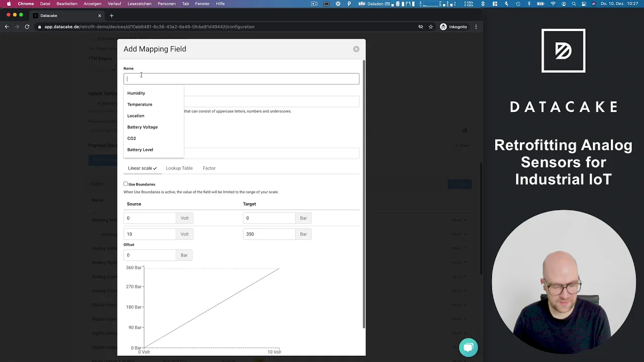Viewport: 644px width, 362px height.
Task: Bookmark this page with the star icon
Action: (x=431, y=27)
